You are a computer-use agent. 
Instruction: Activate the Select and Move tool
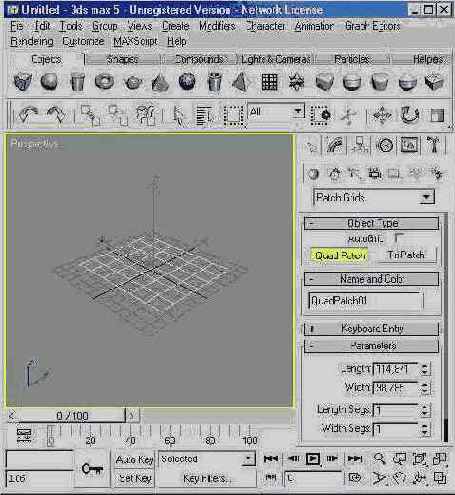coord(382,115)
